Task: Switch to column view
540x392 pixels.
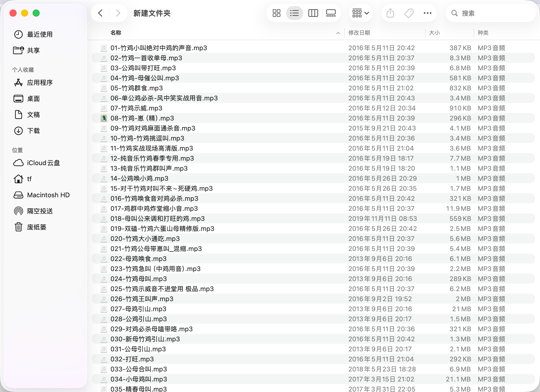Action: pyautogui.click(x=313, y=13)
